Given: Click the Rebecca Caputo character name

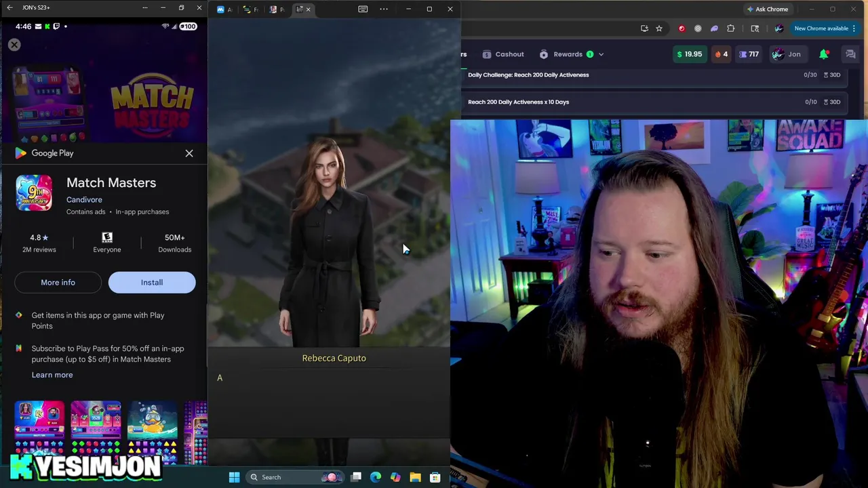Looking at the screenshot, I should pyautogui.click(x=334, y=358).
